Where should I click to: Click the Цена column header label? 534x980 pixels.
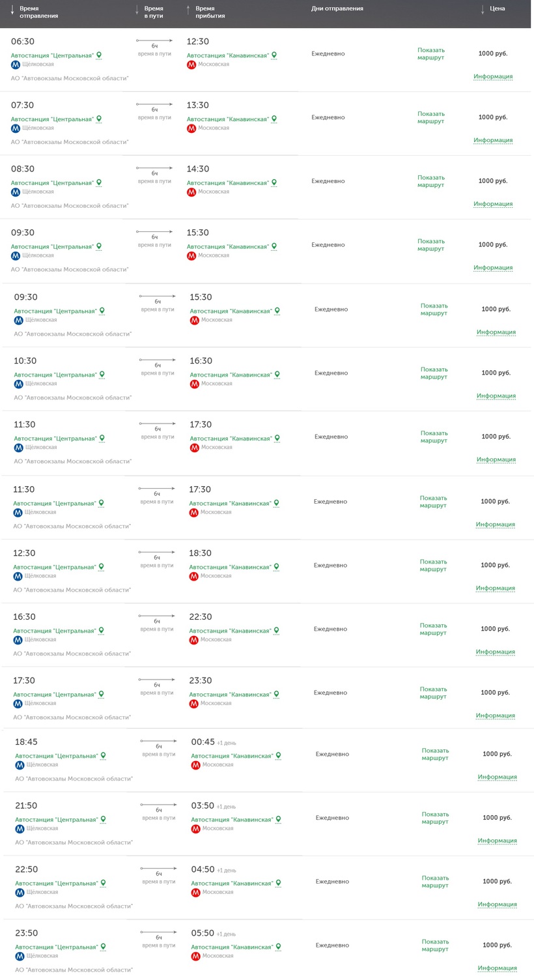click(498, 8)
